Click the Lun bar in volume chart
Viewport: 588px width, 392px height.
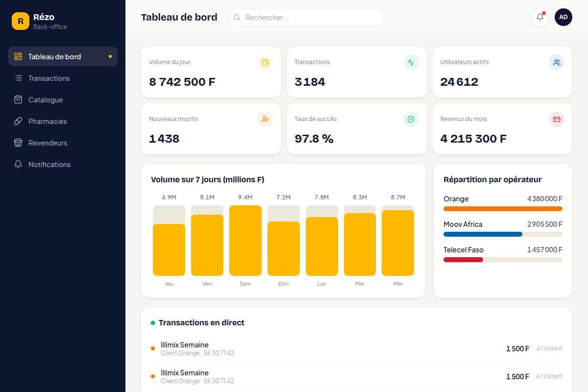pyautogui.click(x=322, y=246)
